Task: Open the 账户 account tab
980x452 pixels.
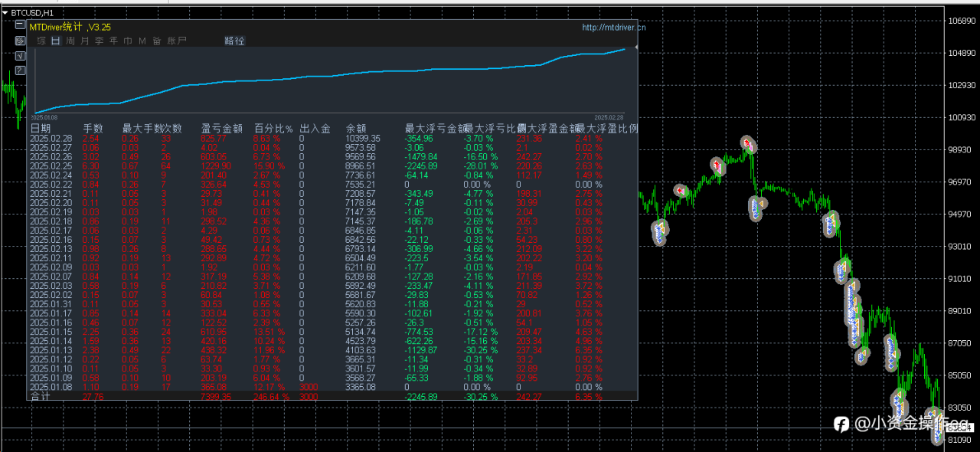Action: point(177,41)
